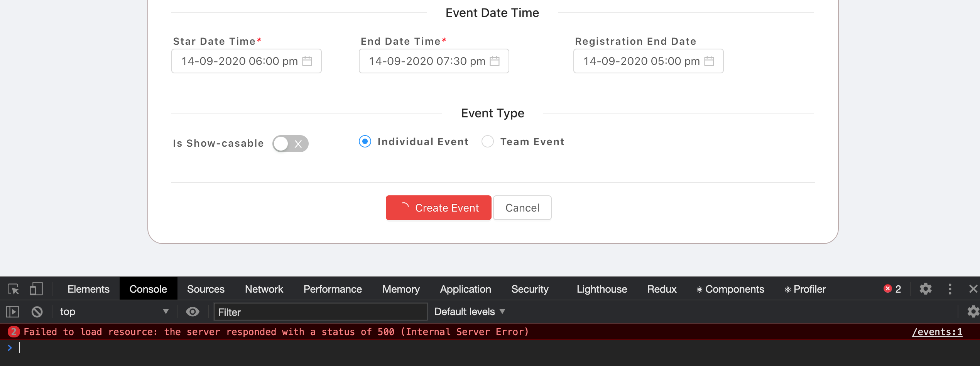Open the React Components tab
This screenshot has width=980, height=366.
click(730, 289)
